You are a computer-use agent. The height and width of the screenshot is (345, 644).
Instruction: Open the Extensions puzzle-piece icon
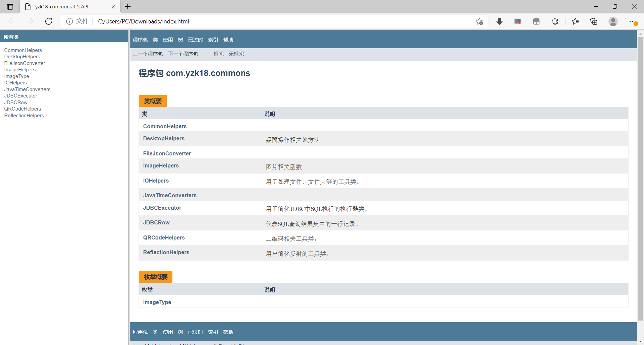coord(555,21)
